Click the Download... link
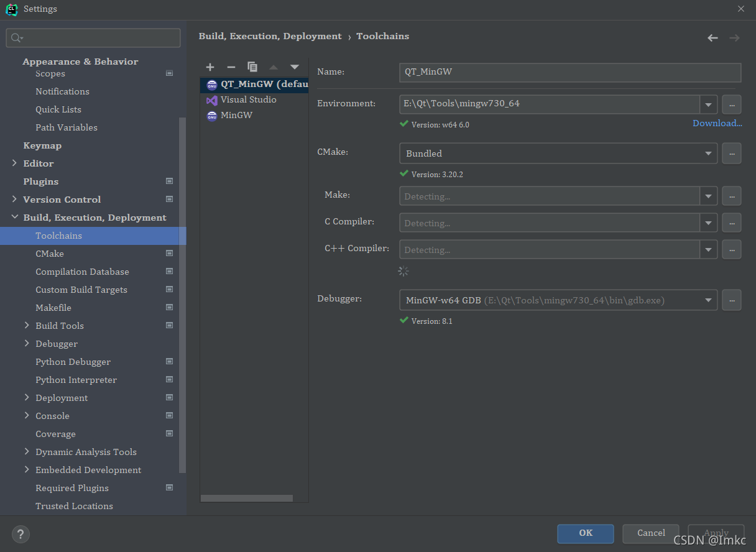This screenshot has width=756, height=552. point(717,123)
